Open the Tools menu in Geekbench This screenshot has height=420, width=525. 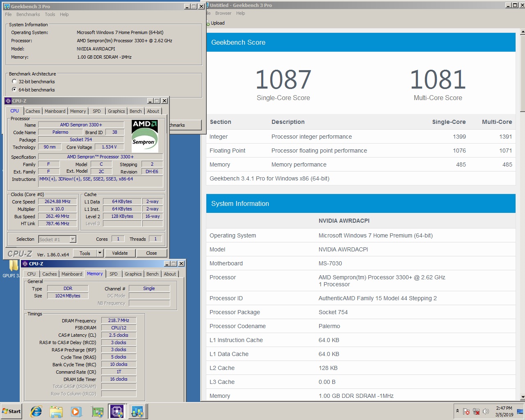(50, 14)
